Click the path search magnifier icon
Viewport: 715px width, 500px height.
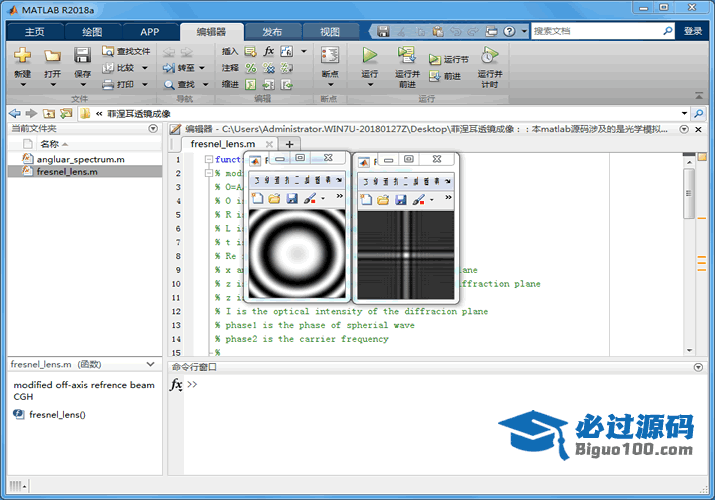pos(698,113)
